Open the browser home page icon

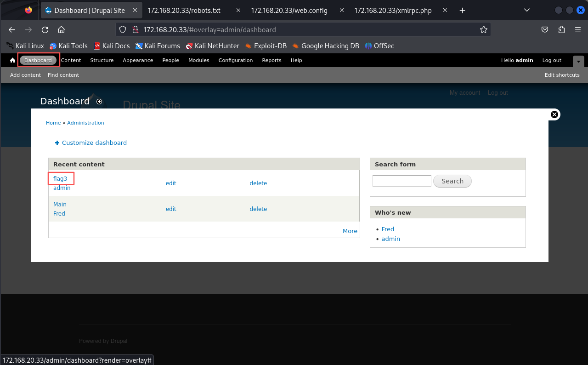click(x=61, y=29)
